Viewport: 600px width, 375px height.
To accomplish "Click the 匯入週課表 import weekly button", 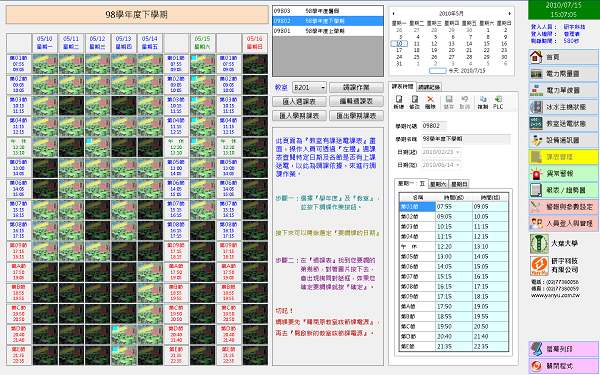I will tap(299, 101).
